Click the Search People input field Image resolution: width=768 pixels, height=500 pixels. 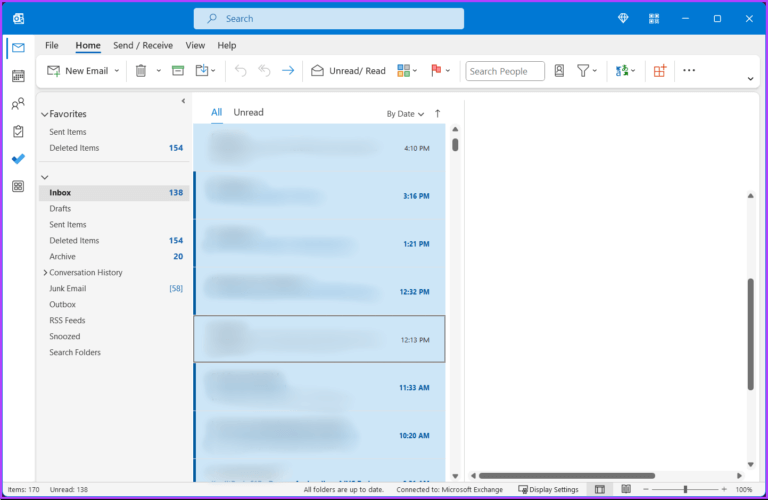pyautogui.click(x=505, y=71)
